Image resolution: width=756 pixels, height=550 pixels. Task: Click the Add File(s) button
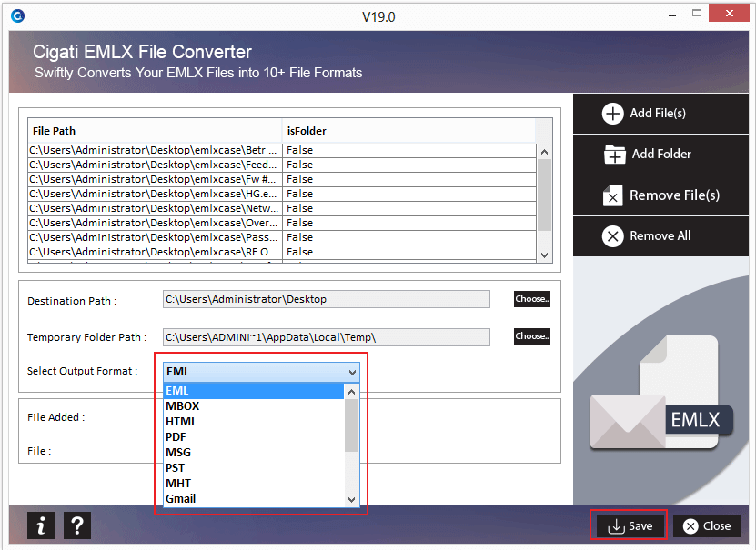[x=660, y=114]
